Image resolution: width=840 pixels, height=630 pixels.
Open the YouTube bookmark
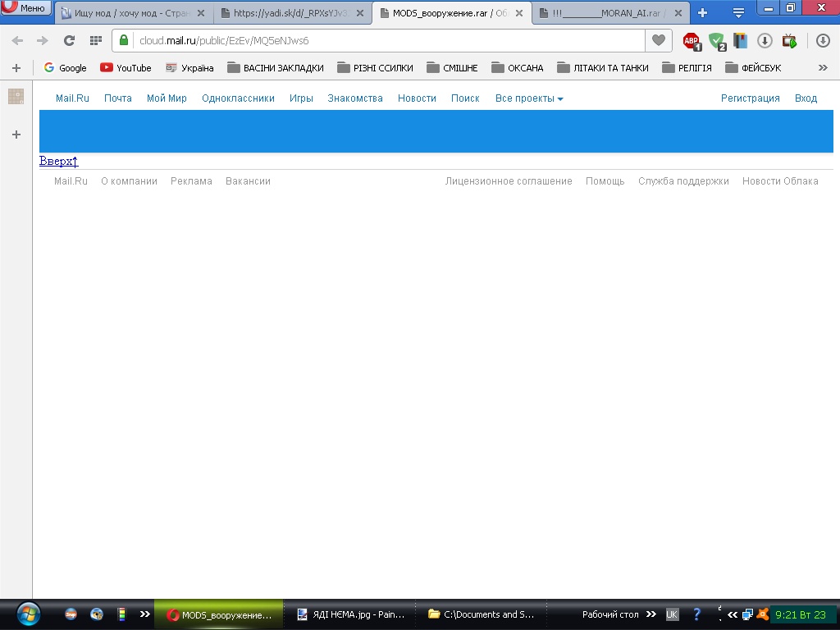tap(126, 68)
